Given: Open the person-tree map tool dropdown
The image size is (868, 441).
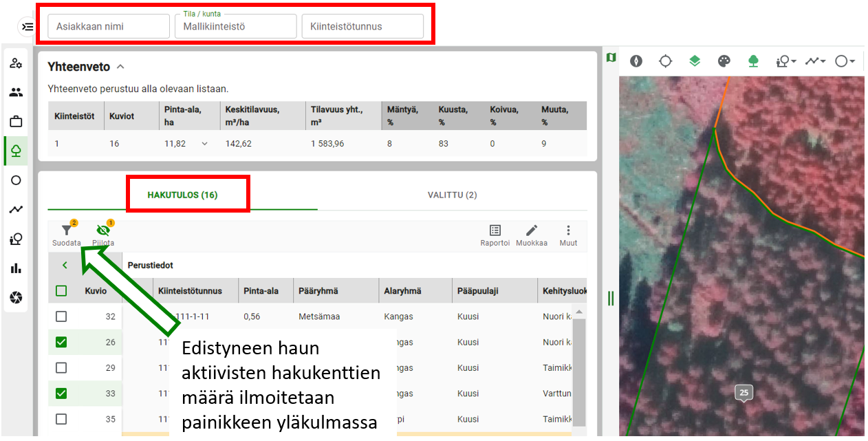Looking at the screenshot, I should 785,61.
